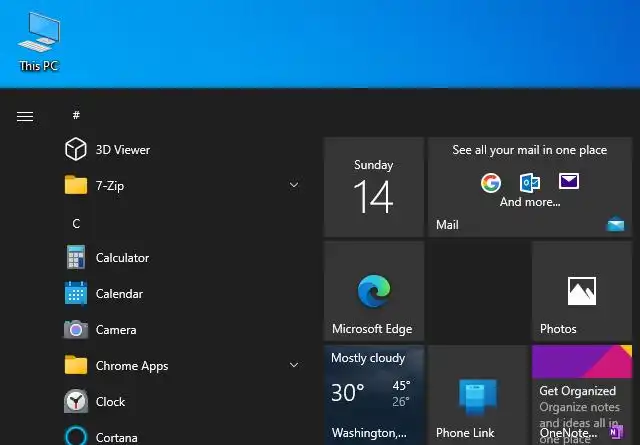Click the Outlook logo in Mail tile
Screen dimensions: 640x445
point(530,182)
